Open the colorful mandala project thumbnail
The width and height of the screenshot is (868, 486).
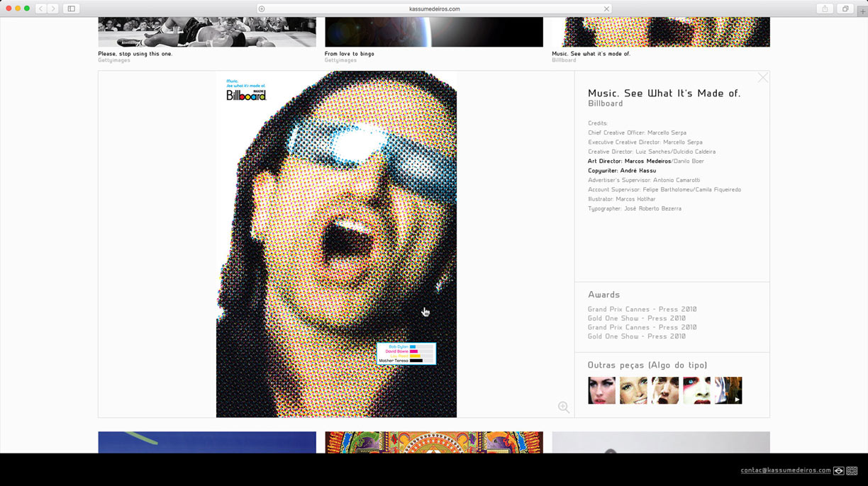tap(434, 443)
